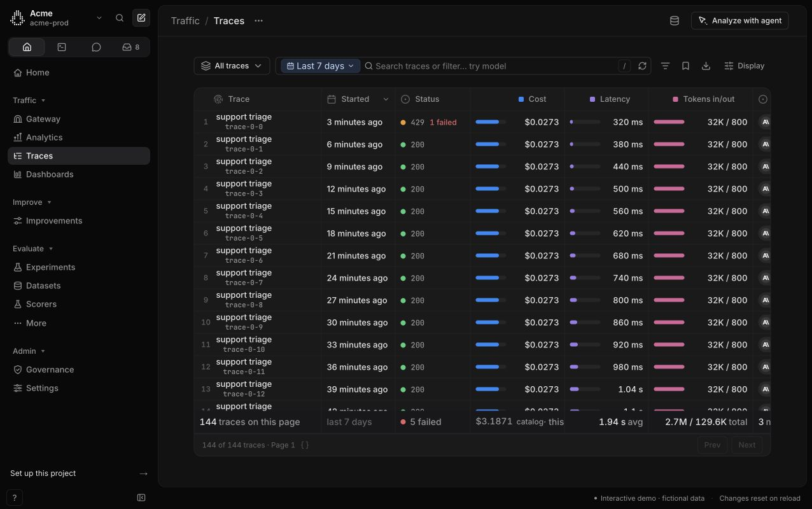812x509 pixels.
Task: Click the provider avatar in trace-0-6 row
Action: pyautogui.click(x=765, y=256)
